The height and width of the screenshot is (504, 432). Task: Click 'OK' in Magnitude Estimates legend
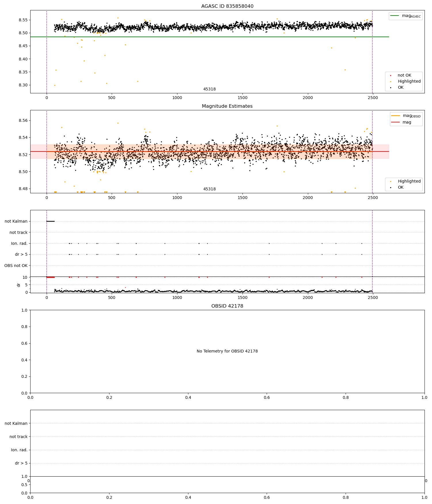point(401,187)
